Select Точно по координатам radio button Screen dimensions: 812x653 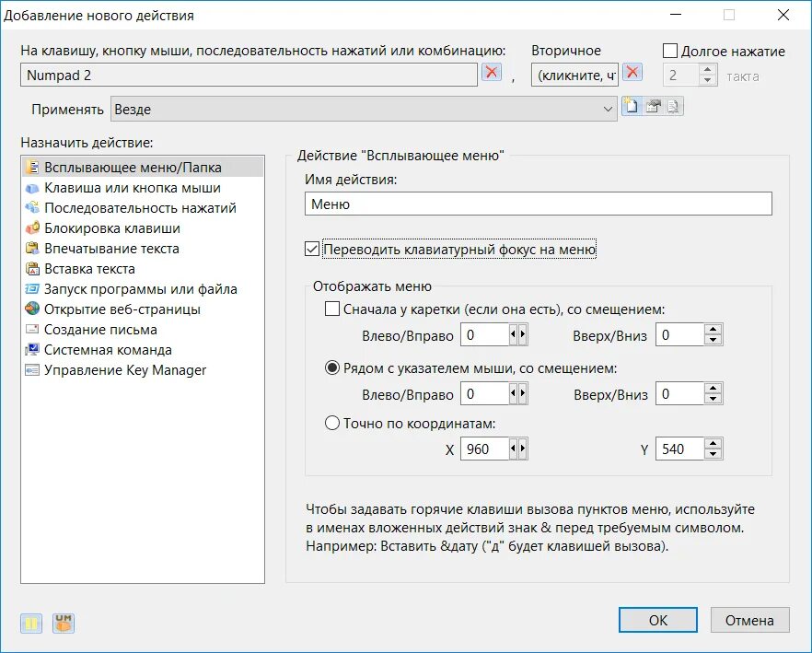(332, 423)
